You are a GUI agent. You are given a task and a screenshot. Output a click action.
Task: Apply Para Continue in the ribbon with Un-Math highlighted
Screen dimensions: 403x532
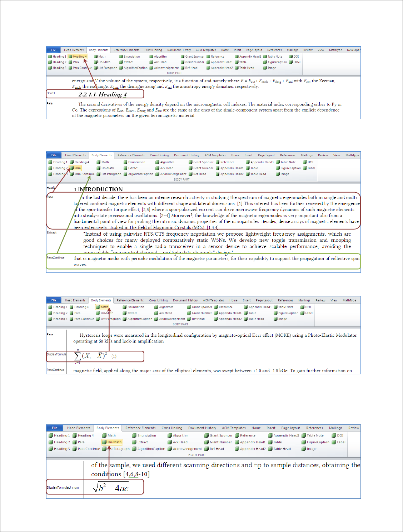click(86, 449)
